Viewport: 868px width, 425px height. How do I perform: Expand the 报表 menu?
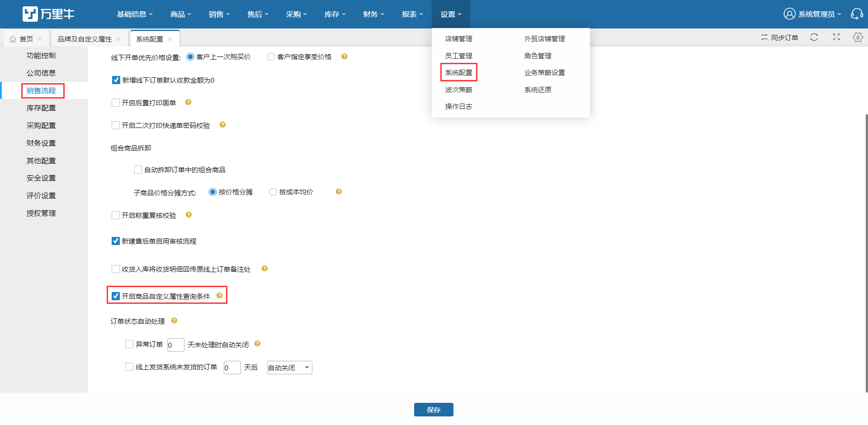click(412, 14)
